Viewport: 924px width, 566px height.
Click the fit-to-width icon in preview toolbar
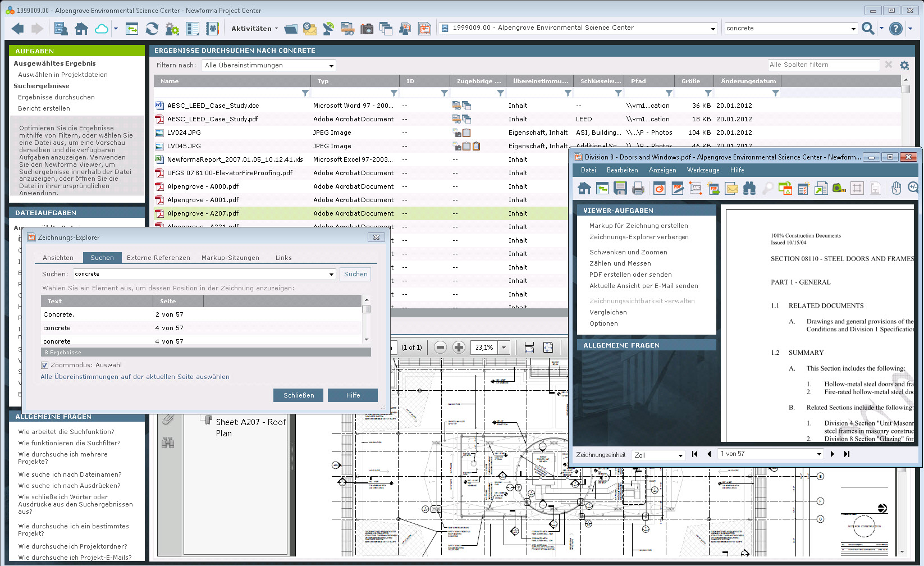click(529, 348)
